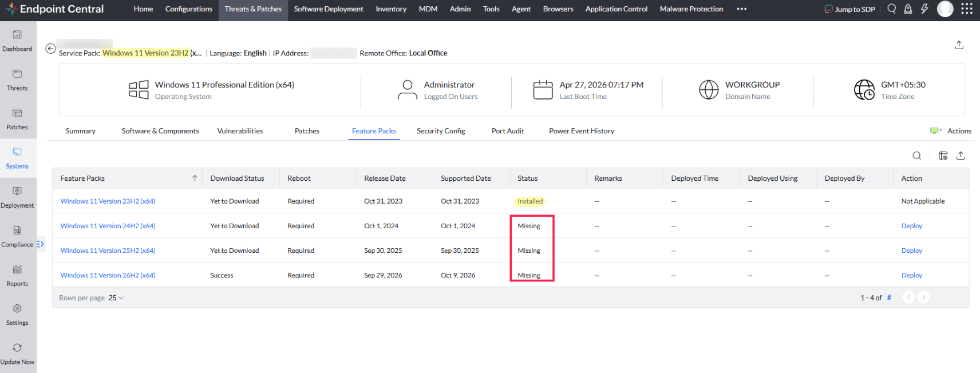Viewport: 980px width, 373px height.
Task: Deploy the Windows 11 24H2 feature pack
Action: [912, 226]
